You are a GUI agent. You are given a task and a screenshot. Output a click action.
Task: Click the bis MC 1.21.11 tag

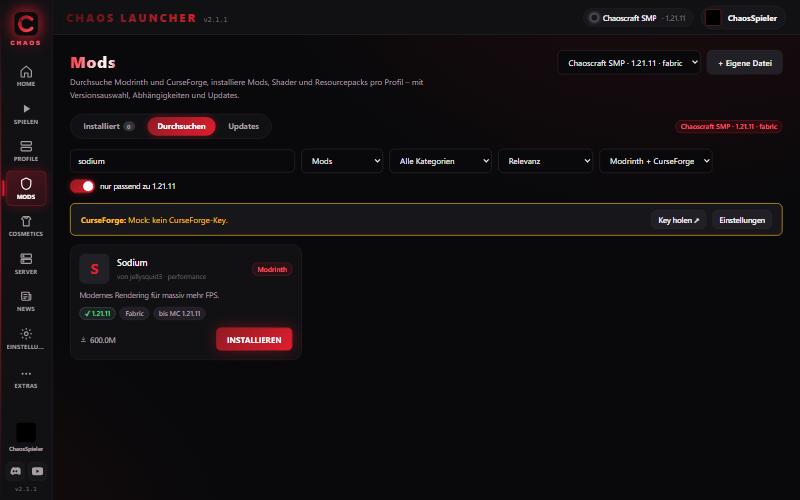click(179, 313)
